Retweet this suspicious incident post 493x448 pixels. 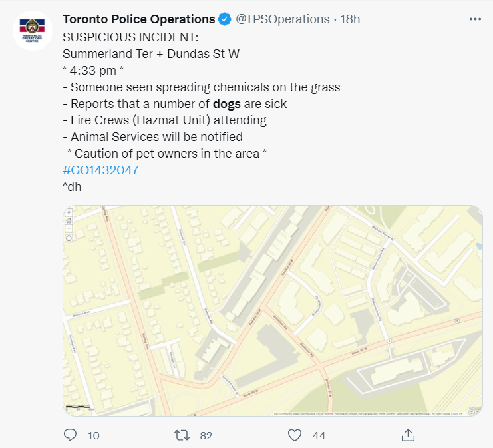[181, 435]
